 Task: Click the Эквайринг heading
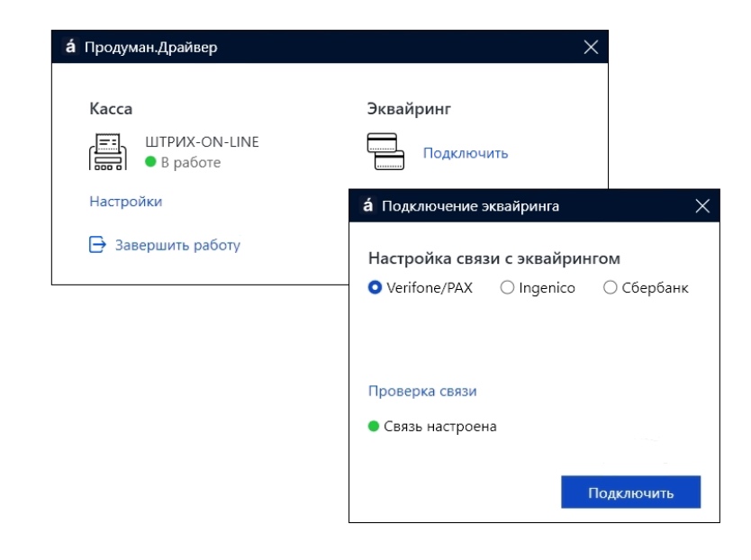click(x=409, y=109)
